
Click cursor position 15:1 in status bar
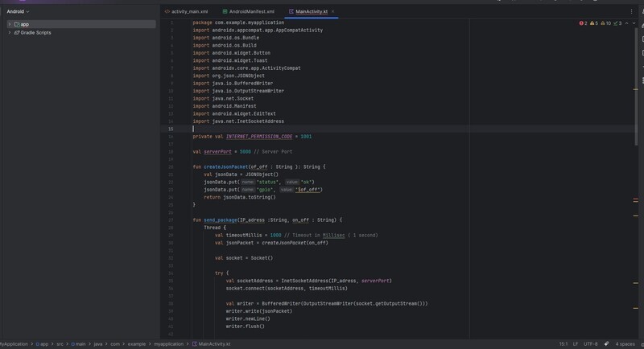pyautogui.click(x=563, y=344)
